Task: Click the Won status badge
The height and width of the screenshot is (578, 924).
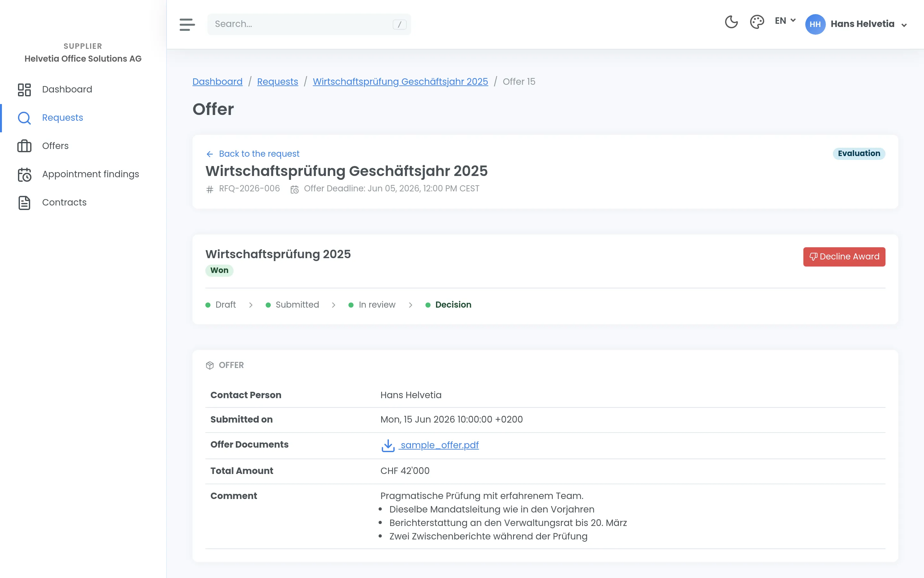Action: [219, 270]
